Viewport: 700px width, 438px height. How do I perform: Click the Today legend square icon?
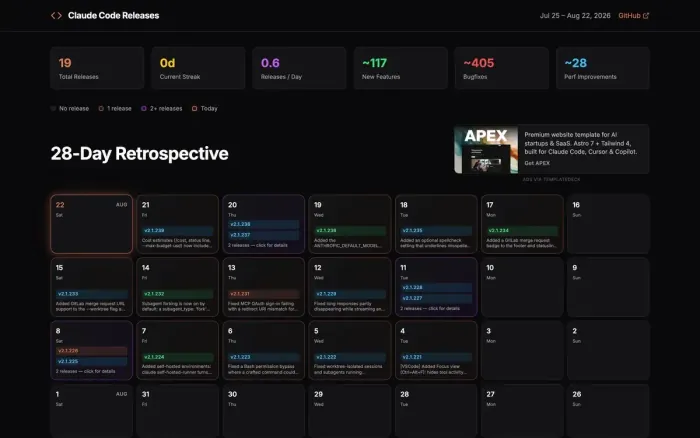point(194,108)
